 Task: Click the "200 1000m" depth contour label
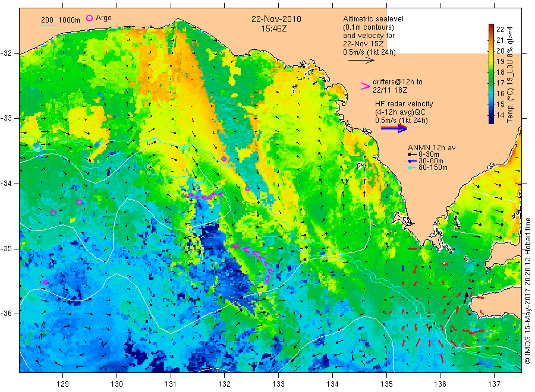61,20
